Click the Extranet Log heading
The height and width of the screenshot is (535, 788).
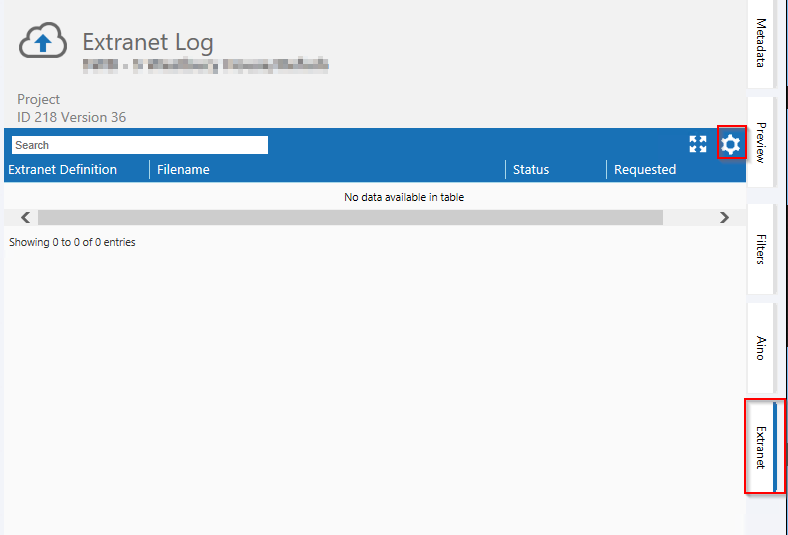[x=148, y=42]
